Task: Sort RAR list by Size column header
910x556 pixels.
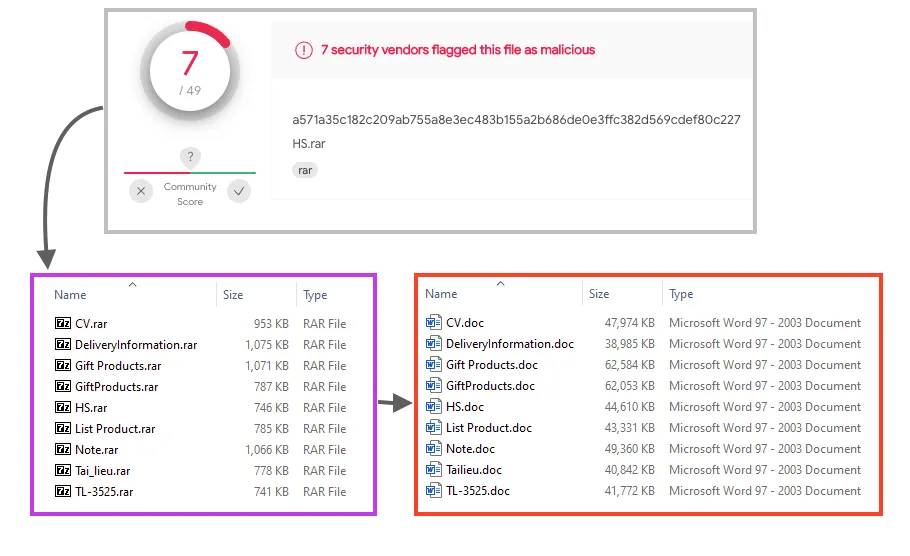Action: [x=233, y=295]
